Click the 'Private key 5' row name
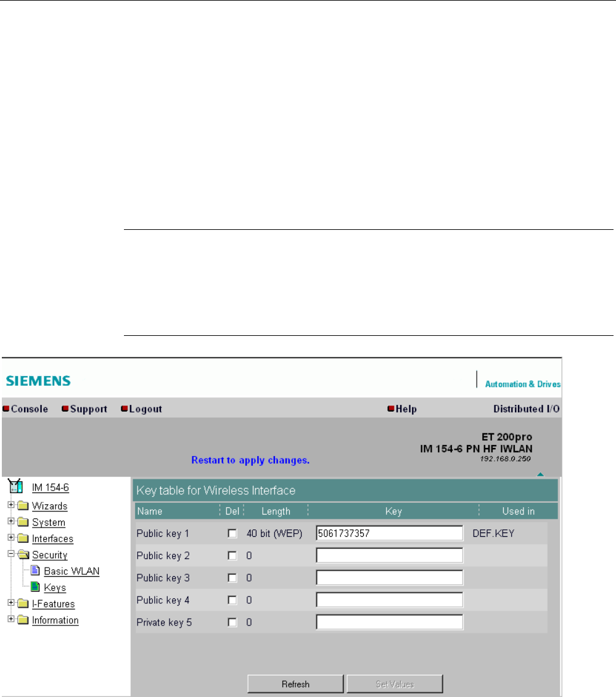The height and width of the screenshot is (697, 616). point(164,622)
